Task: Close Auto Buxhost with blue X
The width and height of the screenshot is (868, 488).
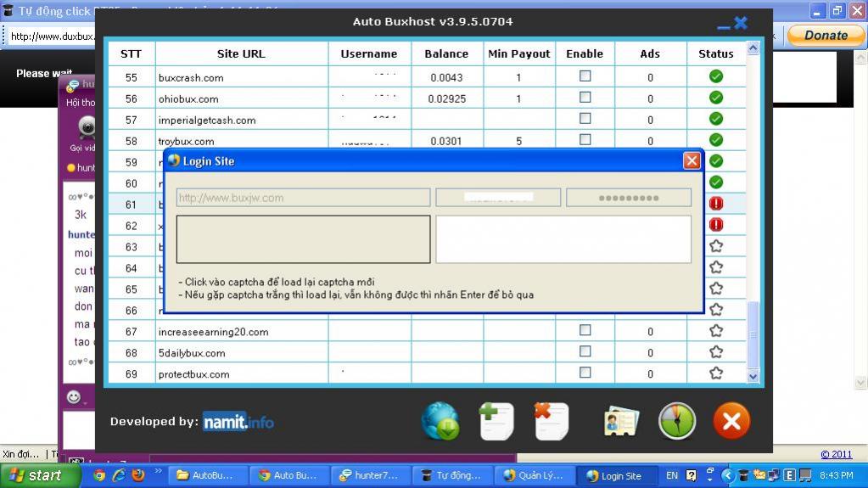Action: tap(741, 23)
